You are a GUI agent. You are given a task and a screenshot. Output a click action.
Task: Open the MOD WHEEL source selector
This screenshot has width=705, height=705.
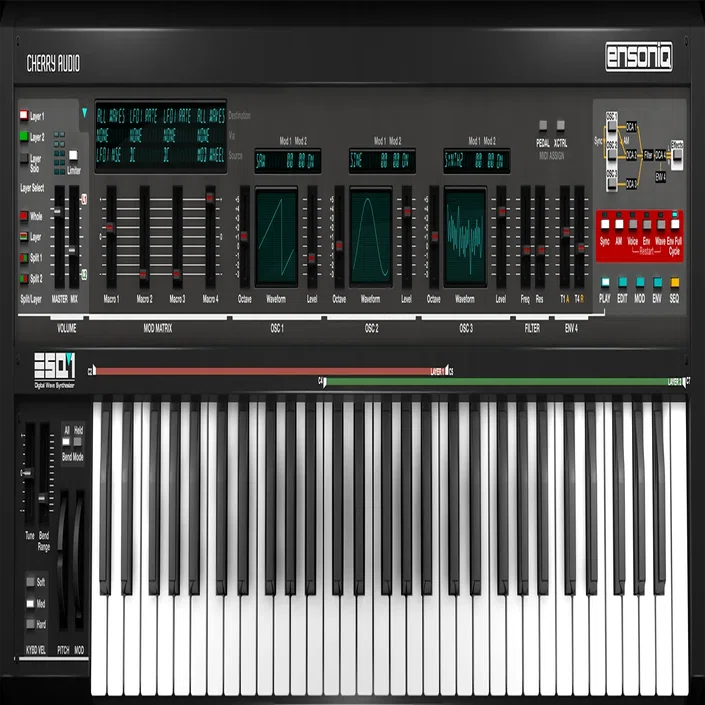(x=211, y=155)
